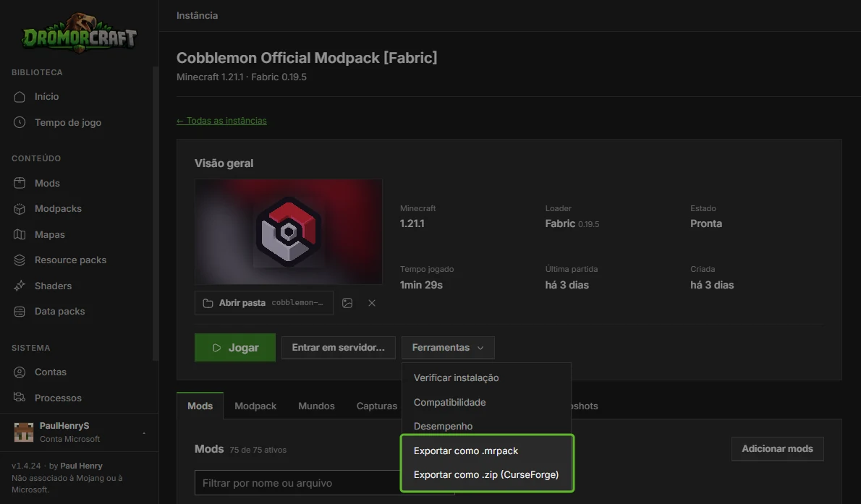Click the change instance image icon
The height and width of the screenshot is (504, 861).
click(x=347, y=303)
